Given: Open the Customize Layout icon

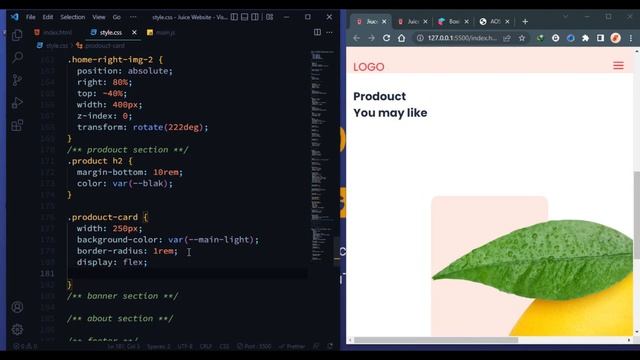Looking at the screenshot, I should tap(269, 17).
